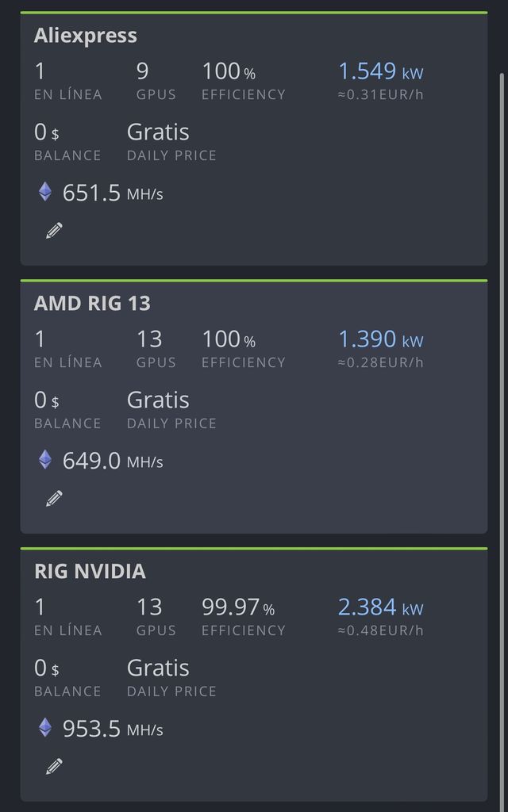Select the 1.390 kW power reading
Viewport: 508px width, 812px height.
(380, 339)
